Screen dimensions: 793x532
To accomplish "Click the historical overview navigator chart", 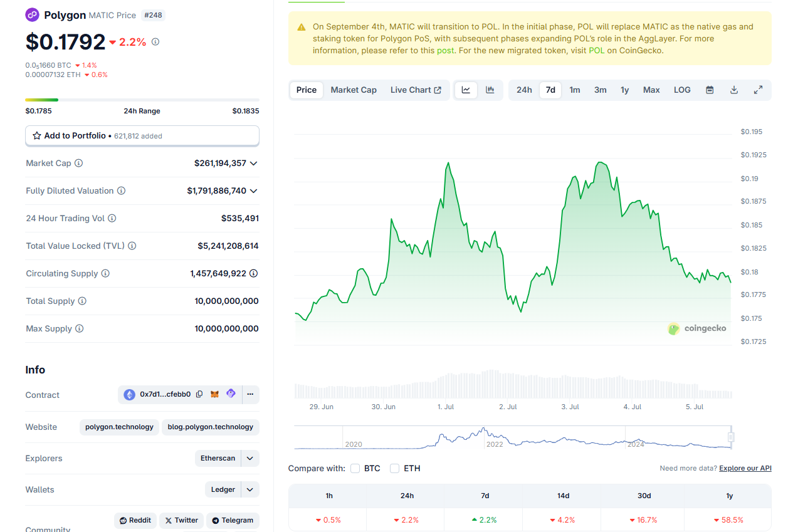I will [x=513, y=437].
